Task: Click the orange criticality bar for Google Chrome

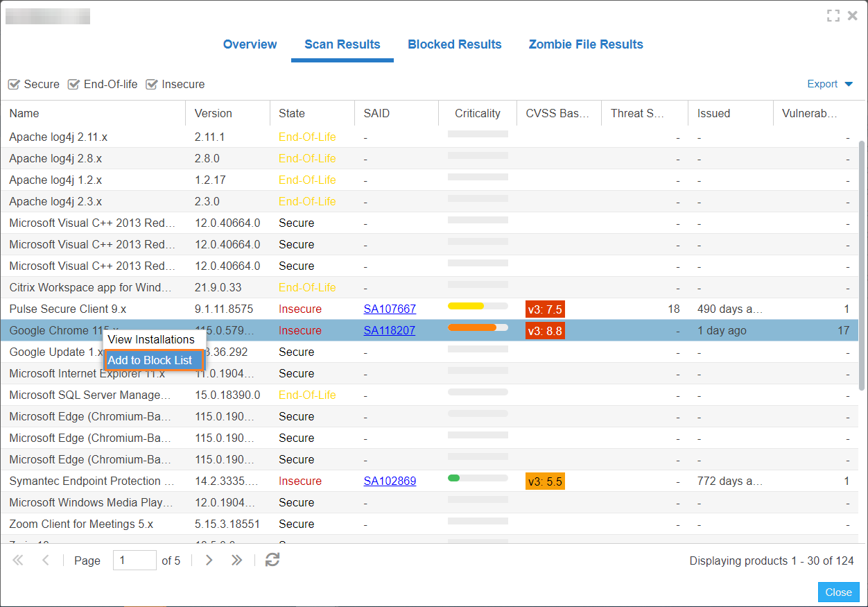Action: click(478, 327)
